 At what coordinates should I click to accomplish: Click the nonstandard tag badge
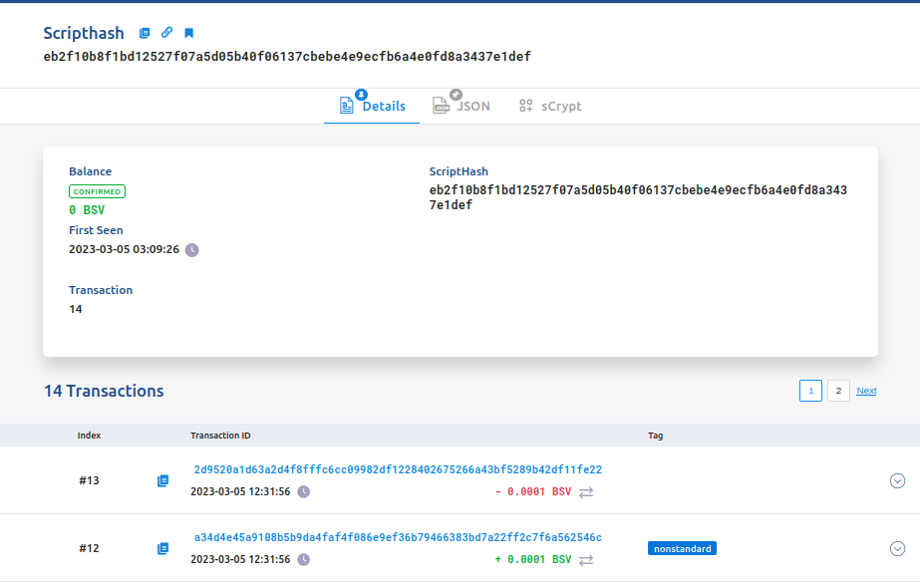click(682, 548)
